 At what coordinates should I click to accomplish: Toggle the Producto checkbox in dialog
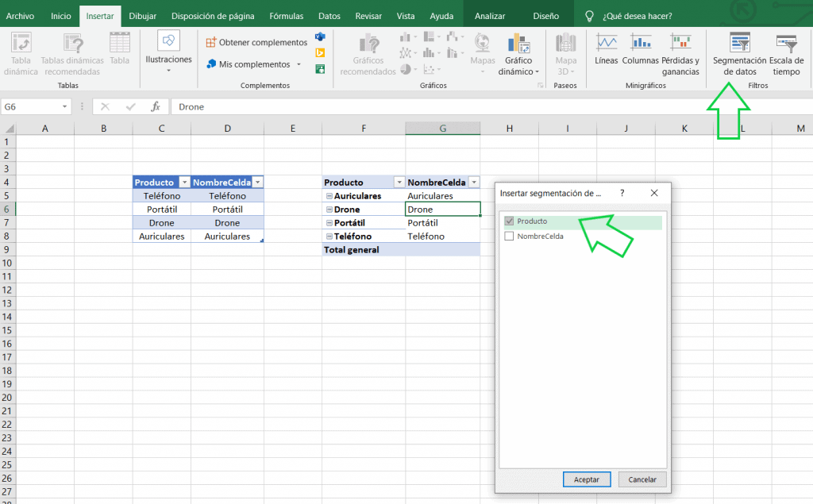[509, 221]
